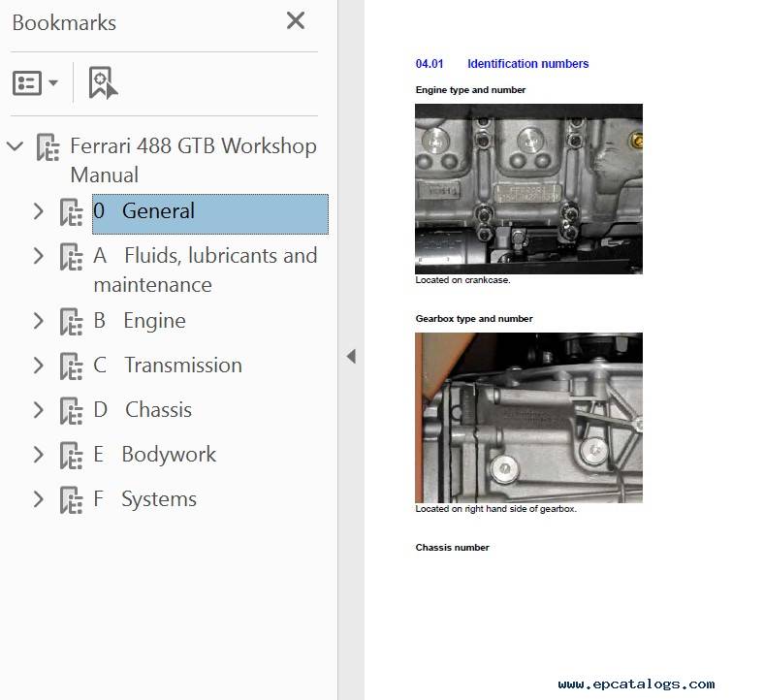
Task: Click the bookmark icon beside F Systems
Action: point(71,499)
